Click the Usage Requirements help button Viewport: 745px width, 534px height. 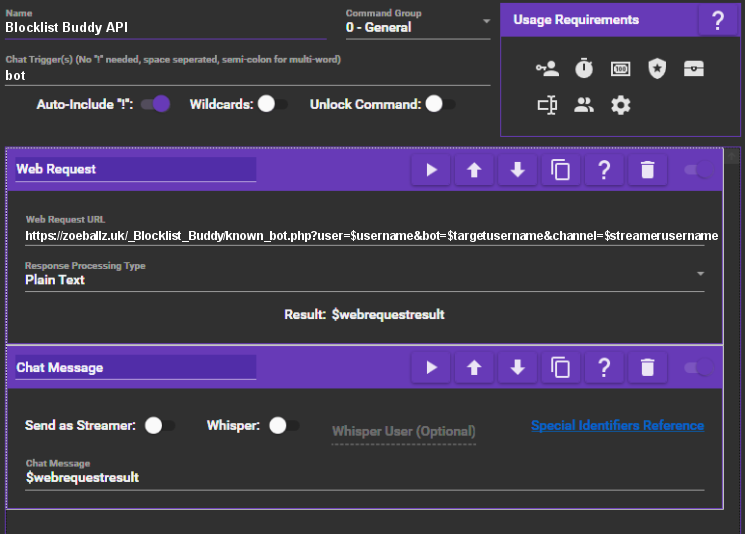click(718, 20)
